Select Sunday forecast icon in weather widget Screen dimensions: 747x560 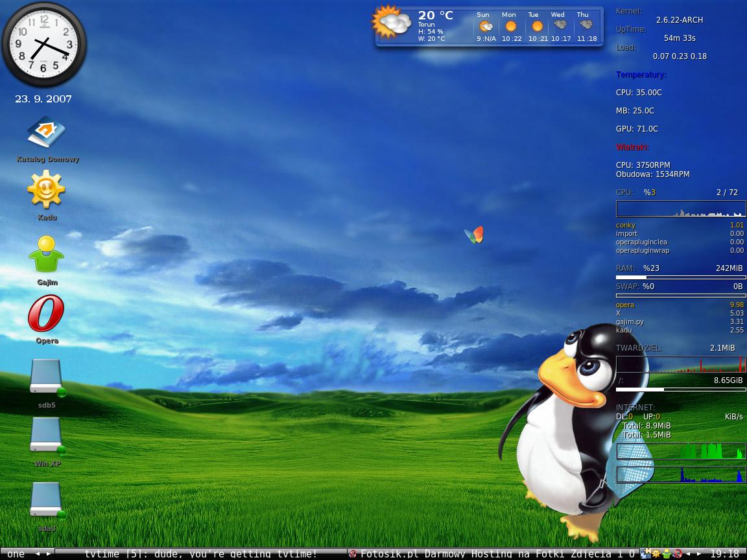point(485,26)
